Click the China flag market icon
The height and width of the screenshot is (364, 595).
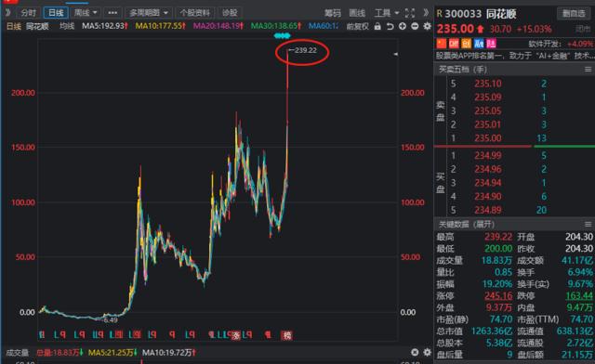pos(442,44)
